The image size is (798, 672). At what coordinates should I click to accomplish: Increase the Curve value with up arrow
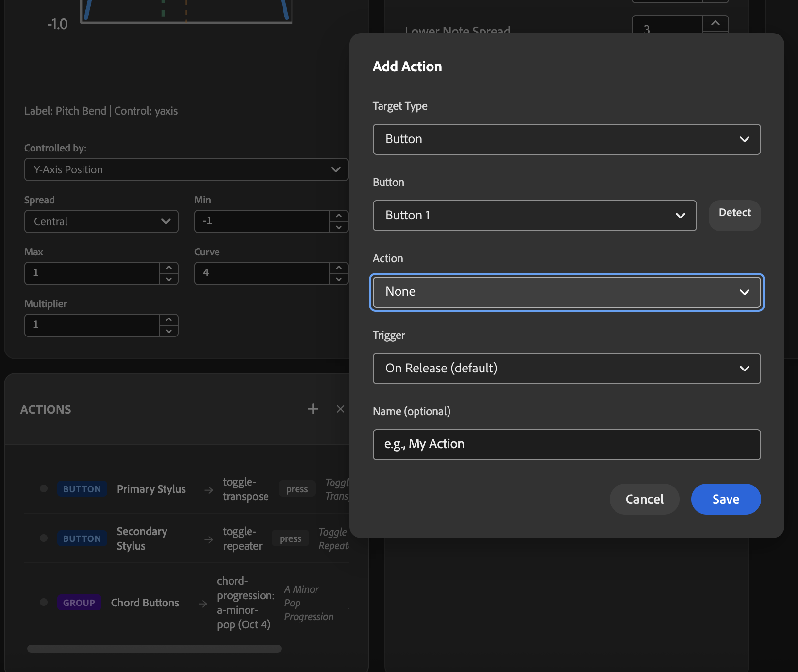pos(339,268)
